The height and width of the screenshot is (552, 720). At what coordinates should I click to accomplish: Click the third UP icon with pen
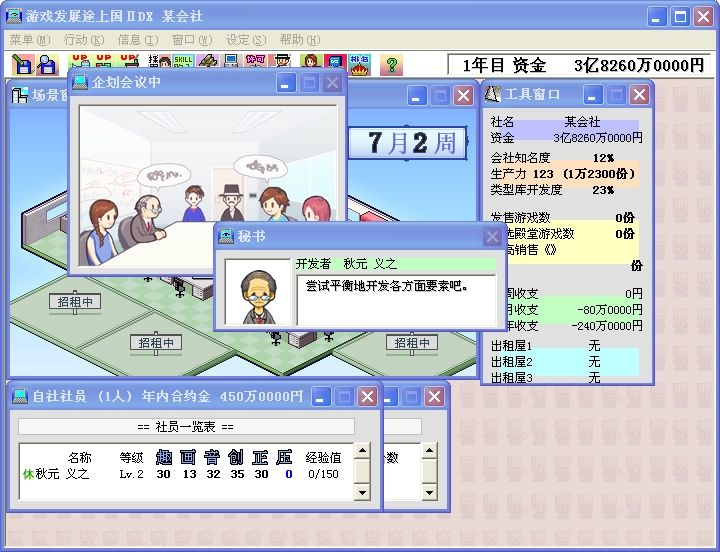(x=129, y=62)
